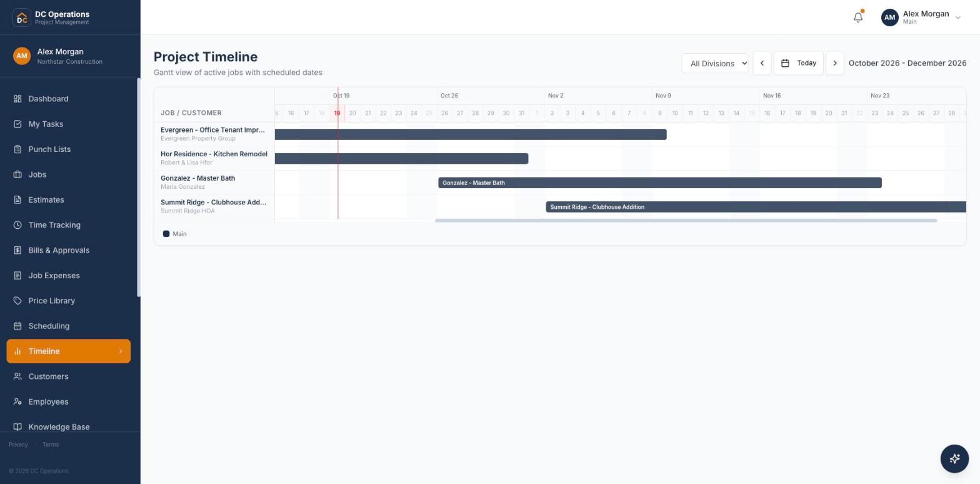The width and height of the screenshot is (980, 484).
Task: Select the Gonzalez - Master Bath Gantt bar
Action: click(x=660, y=183)
